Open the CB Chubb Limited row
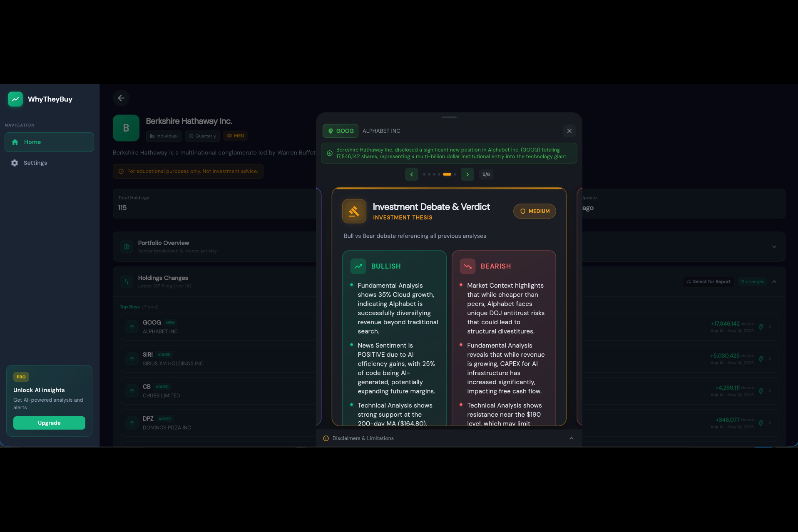The width and height of the screenshot is (798, 532). pyautogui.click(x=449, y=391)
